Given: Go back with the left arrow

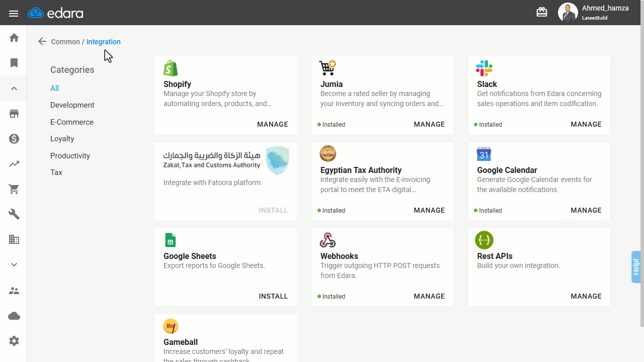Looking at the screenshot, I should coord(42,42).
